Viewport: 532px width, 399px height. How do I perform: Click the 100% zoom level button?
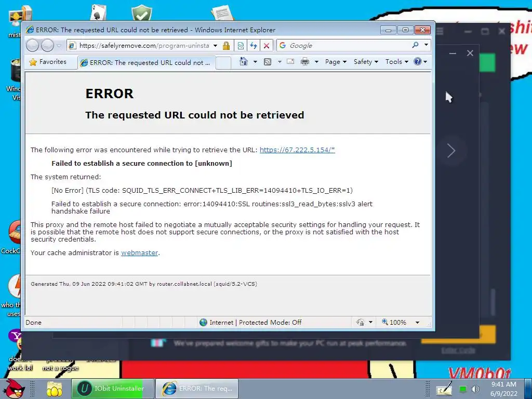point(394,322)
